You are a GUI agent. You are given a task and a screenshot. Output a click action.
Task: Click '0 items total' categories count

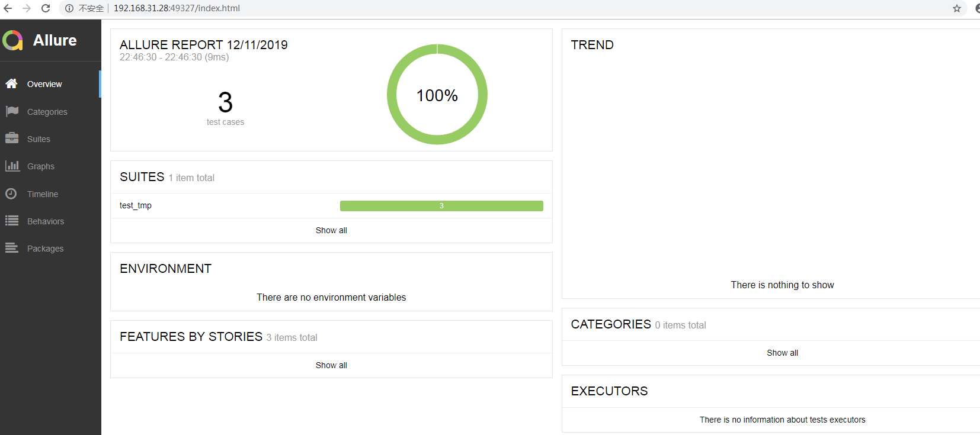(680, 325)
